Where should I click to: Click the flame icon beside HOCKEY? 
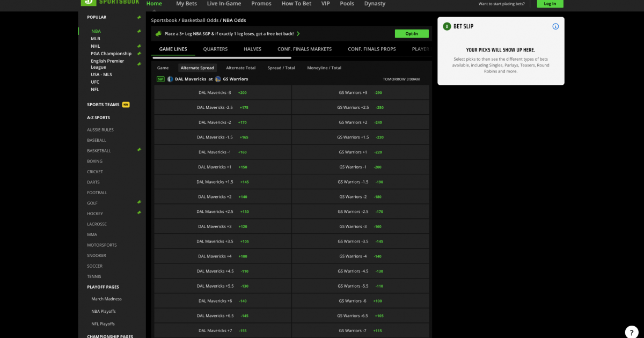(138, 213)
